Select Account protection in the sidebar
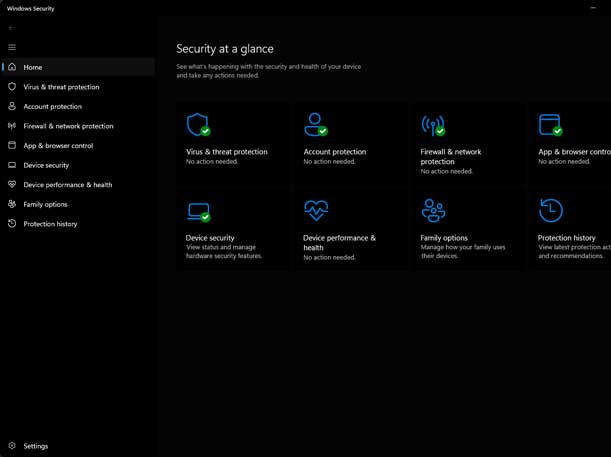The height and width of the screenshot is (457, 611). (x=52, y=106)
